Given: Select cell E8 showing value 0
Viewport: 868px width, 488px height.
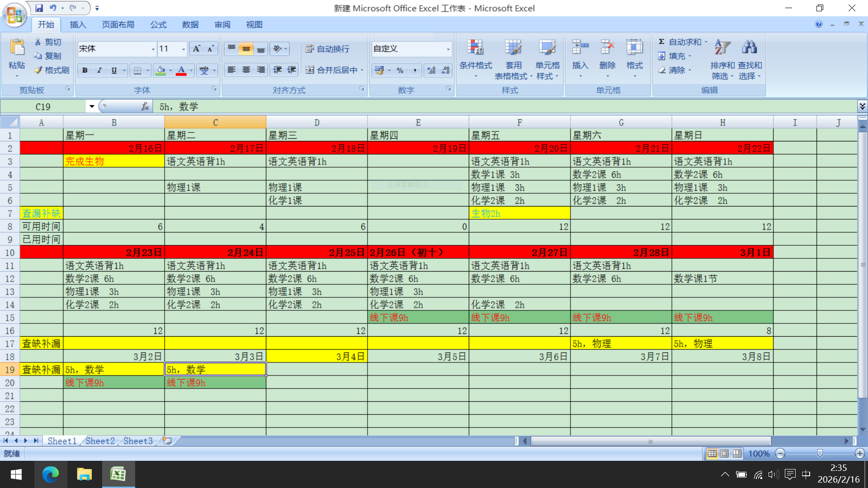Looking at the screenshot, I should click(x=418, y=227).
